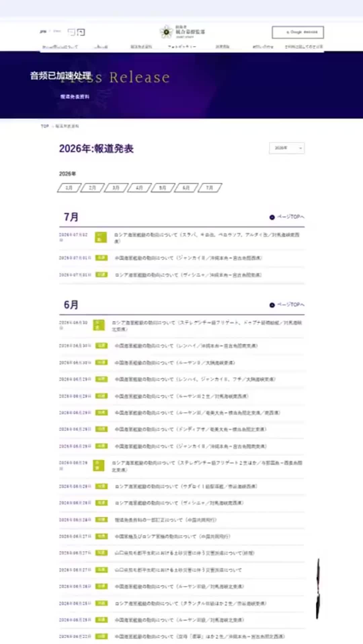The width and height of the screenshot is (363, 644).
Task: Open June 22 空母「遼寧」ほか2隻 release
Action: 200,637
